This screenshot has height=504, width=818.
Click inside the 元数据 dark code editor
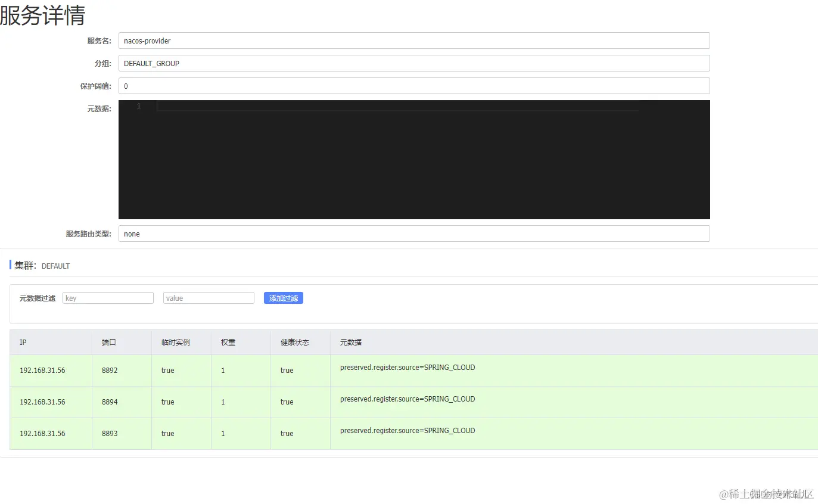(414, 160)
